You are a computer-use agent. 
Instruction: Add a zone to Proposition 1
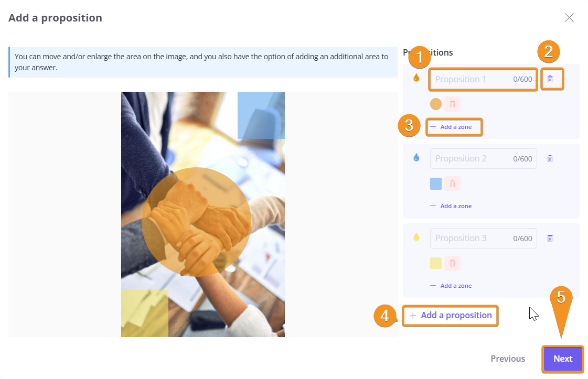[x=451, y=127]
